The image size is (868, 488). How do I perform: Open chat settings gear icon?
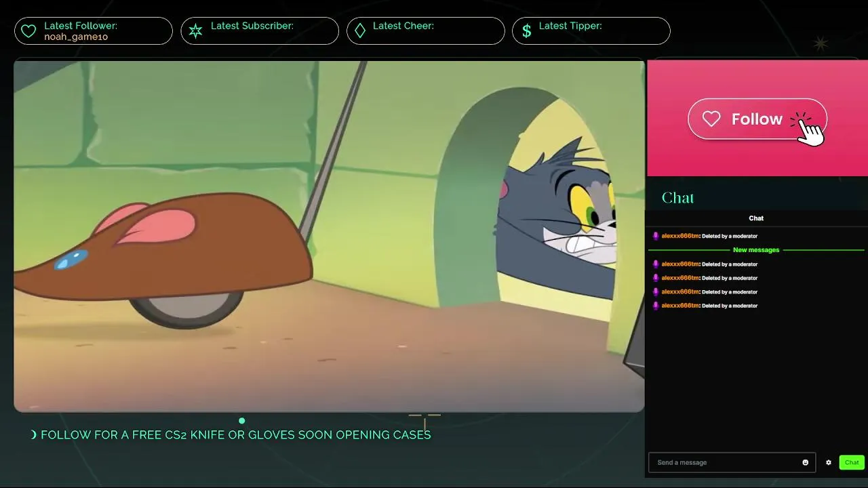point(828,462)
